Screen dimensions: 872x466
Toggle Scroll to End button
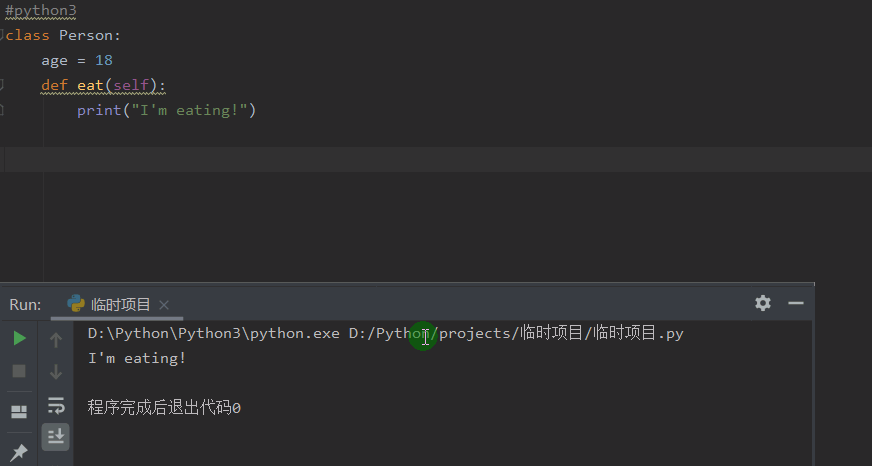56,436
